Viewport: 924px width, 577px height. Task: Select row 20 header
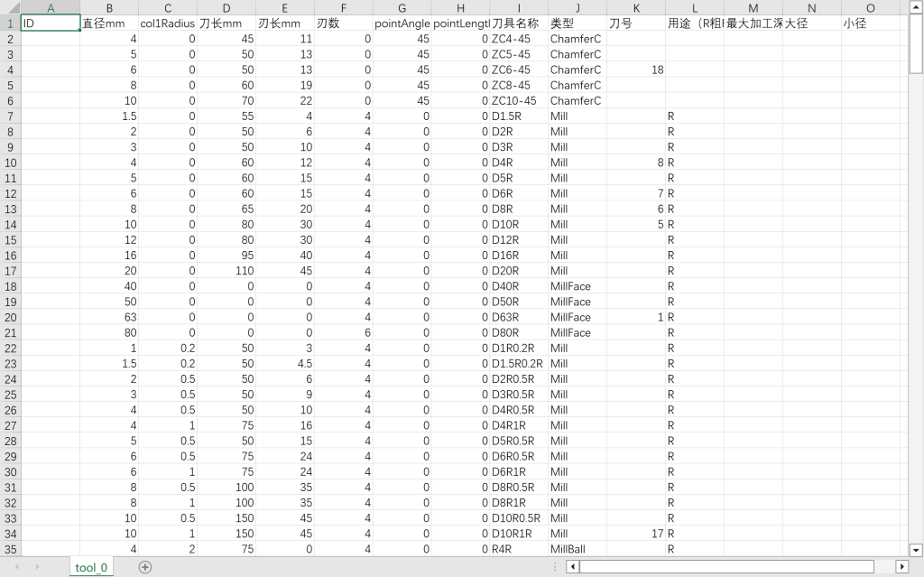click(10, 317)
